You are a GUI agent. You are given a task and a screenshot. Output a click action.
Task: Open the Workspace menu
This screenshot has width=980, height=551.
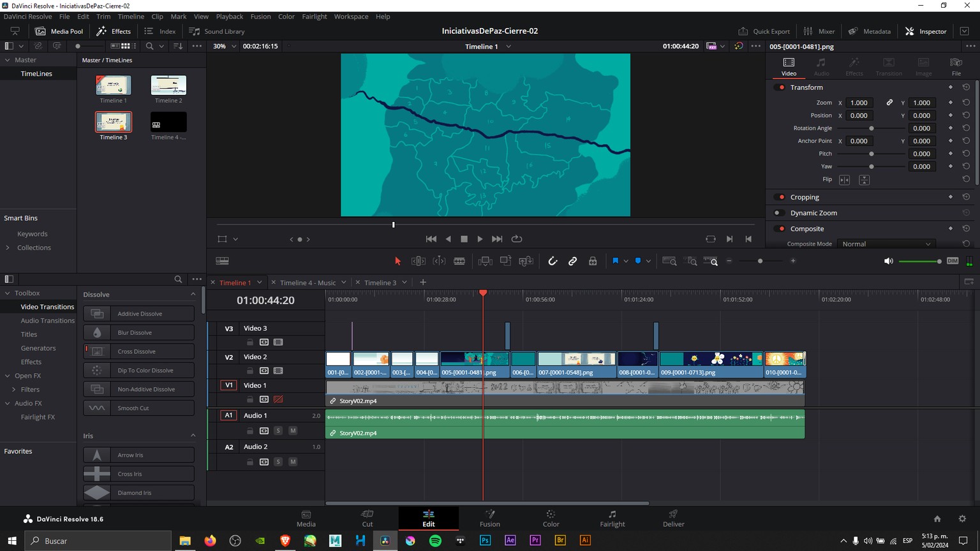tap(351, 17)
